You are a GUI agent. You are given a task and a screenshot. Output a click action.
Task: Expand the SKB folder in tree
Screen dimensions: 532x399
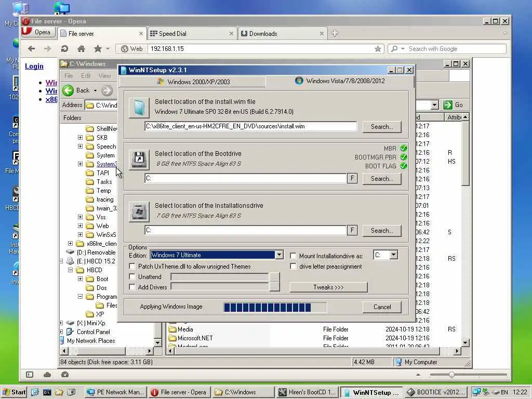pyautogui.click(x=80, y=137)
